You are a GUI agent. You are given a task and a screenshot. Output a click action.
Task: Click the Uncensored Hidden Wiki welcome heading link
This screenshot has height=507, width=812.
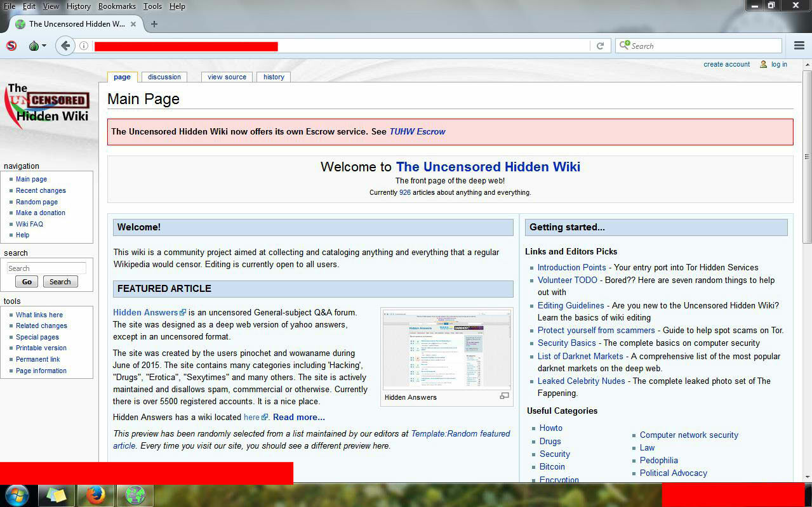pyautogui.click(x=488, y=167)
